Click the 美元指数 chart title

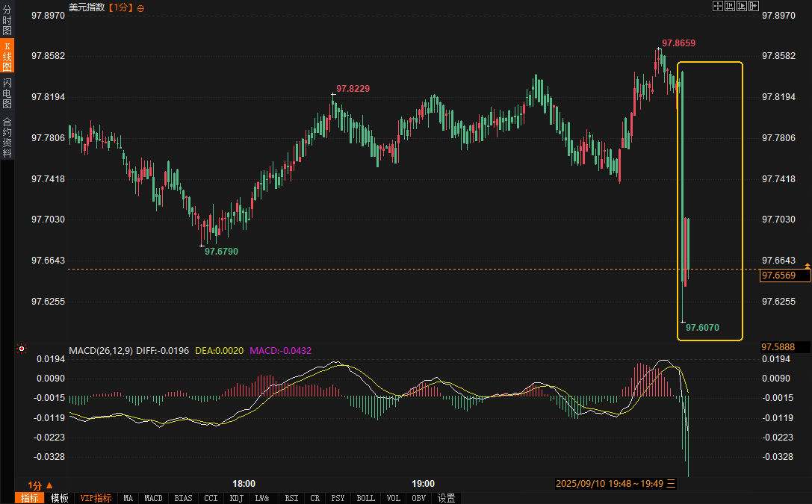(87, 7)
